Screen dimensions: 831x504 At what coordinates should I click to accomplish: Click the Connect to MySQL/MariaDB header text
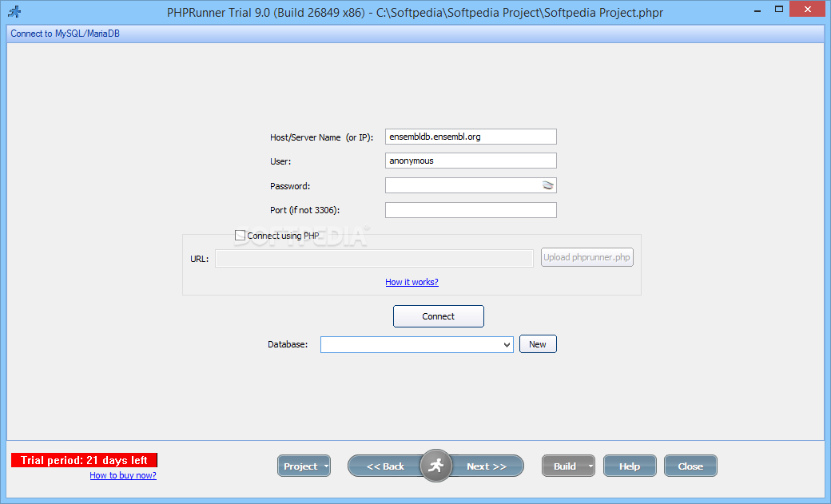66,34
